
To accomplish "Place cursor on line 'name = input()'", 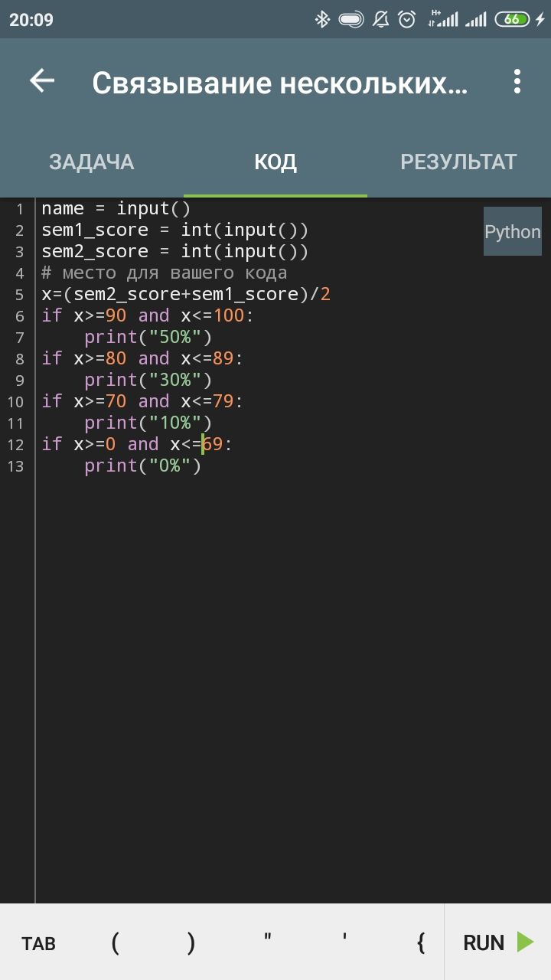I will click(116, 208).
